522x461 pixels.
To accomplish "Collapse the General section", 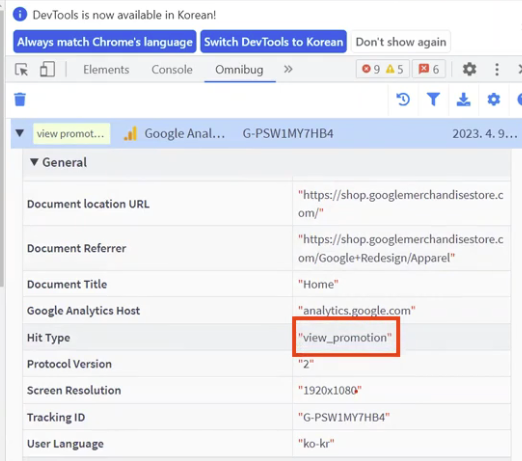I will [x=34, y=162].
